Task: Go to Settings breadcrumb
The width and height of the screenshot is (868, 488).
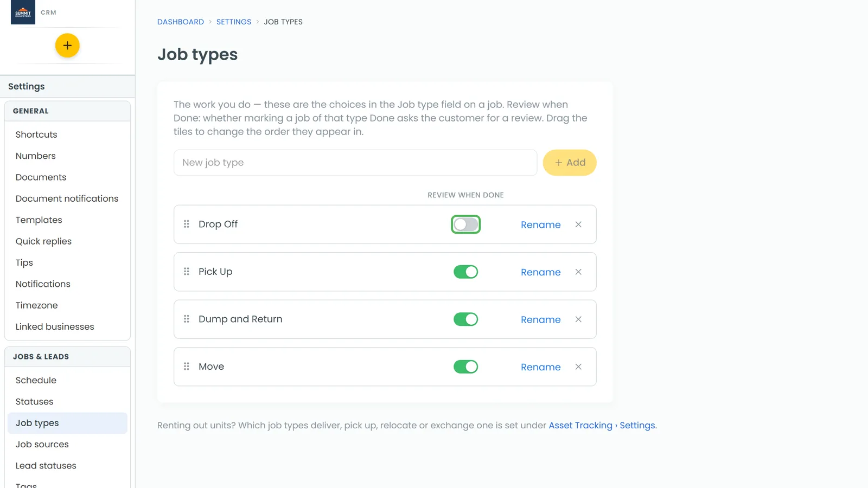Action: coord(234,22)
